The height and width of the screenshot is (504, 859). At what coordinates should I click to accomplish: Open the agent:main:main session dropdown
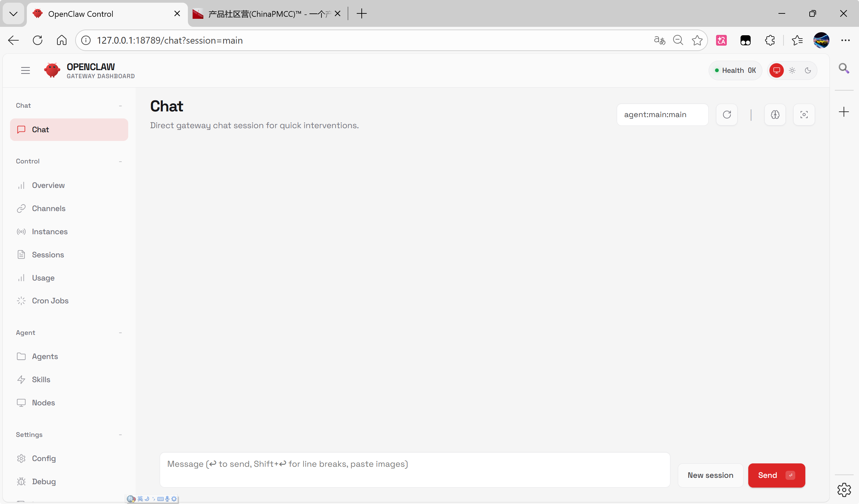tap(662, 114)
